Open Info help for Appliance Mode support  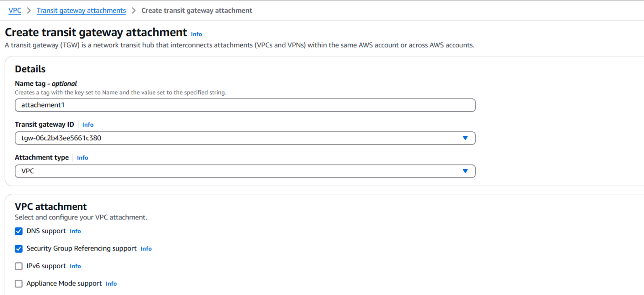[x=111, y=284]
